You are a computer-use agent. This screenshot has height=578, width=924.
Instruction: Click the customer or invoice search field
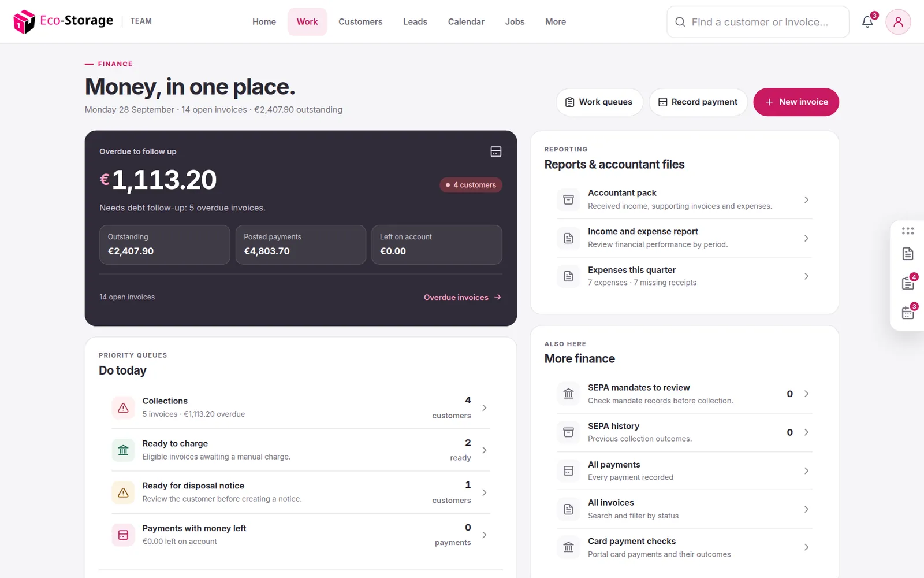click(758, 22)
